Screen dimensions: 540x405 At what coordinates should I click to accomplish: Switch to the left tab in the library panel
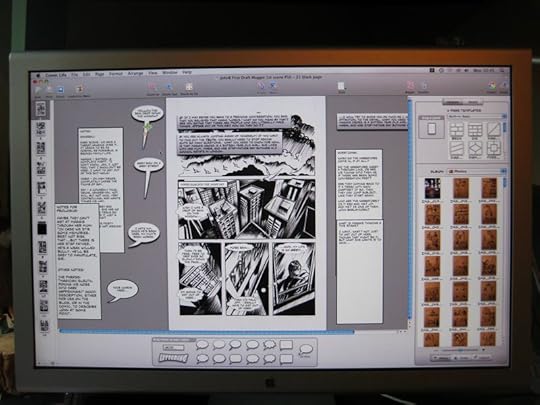click(453, 103)
